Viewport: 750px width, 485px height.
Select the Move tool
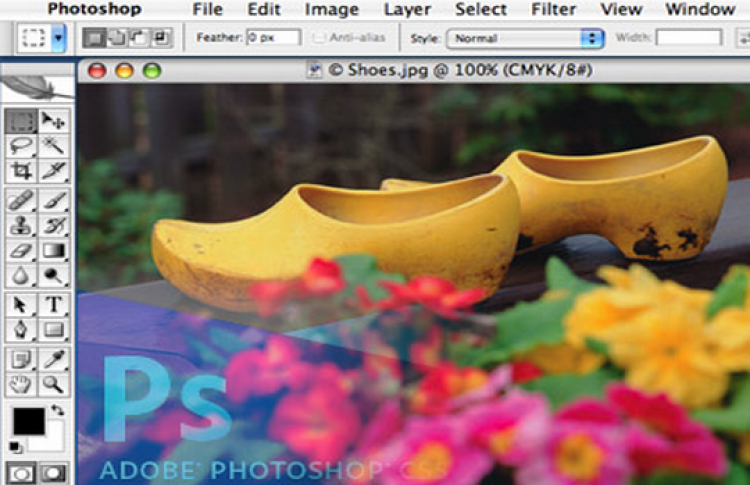pos(54,121)
